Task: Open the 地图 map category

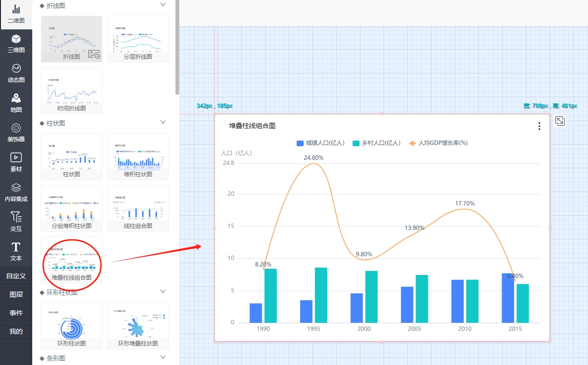Action: pos(16,103)
